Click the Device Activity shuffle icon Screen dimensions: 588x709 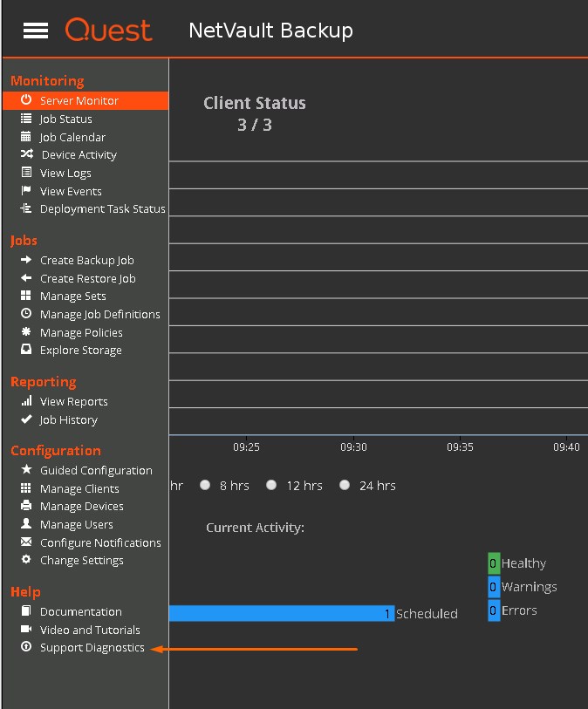[26, 154]
